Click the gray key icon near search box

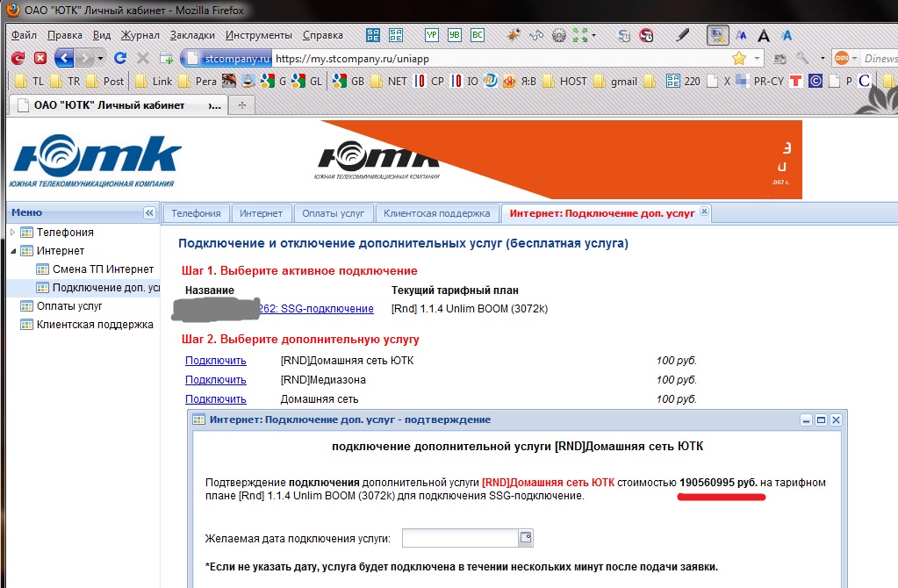click(802, 58)
